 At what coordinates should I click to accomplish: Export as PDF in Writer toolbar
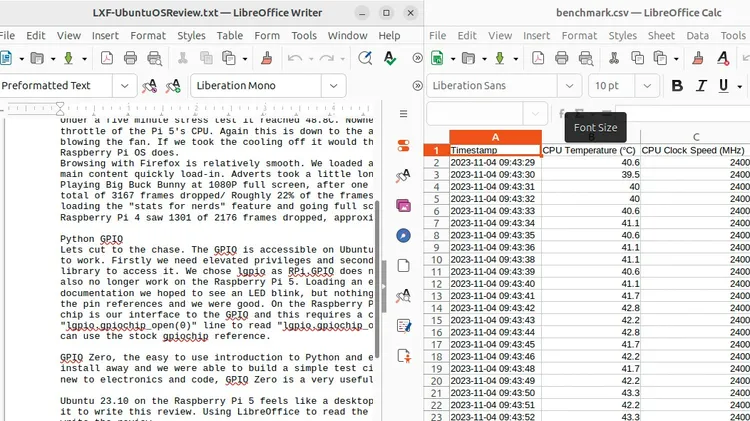tap(107, 58)
